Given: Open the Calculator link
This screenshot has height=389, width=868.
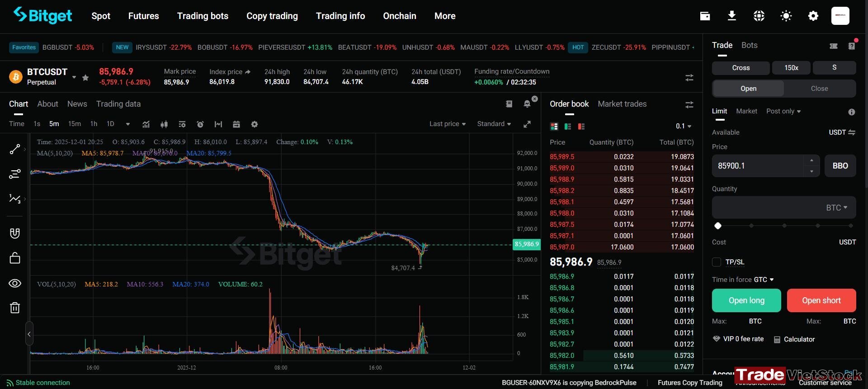Looking at the screenshot, I should 794,339.
